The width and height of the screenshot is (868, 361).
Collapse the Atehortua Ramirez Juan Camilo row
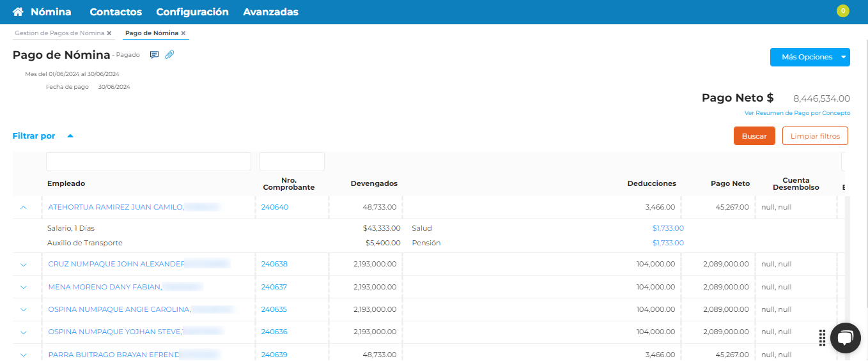24,208
